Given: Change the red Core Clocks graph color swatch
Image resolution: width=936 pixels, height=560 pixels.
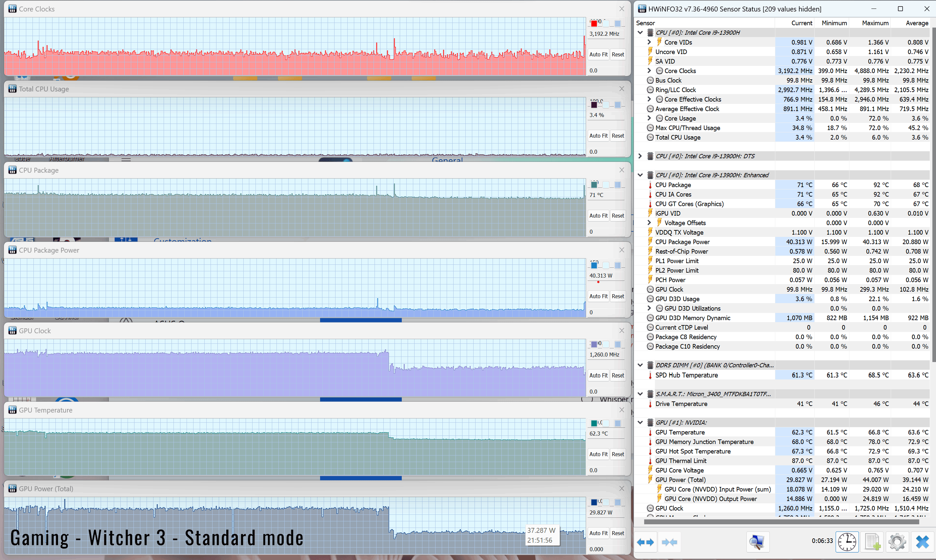Looking at the screenshot, I should (594, 23).
